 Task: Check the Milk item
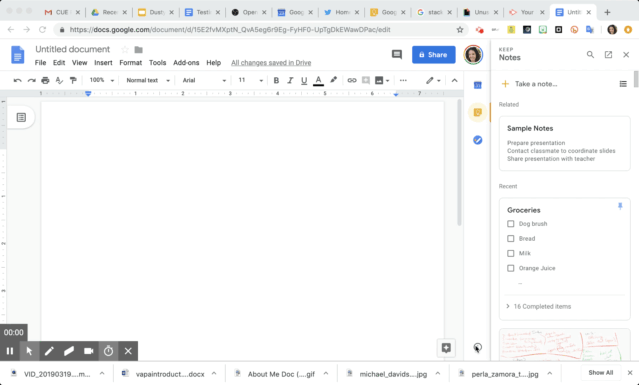[511, 253]
